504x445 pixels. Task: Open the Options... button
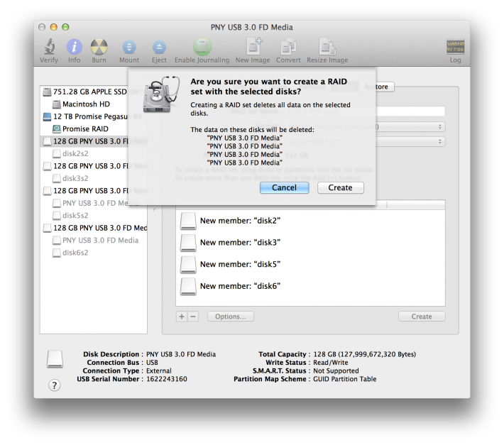click(x=231, y=317)
